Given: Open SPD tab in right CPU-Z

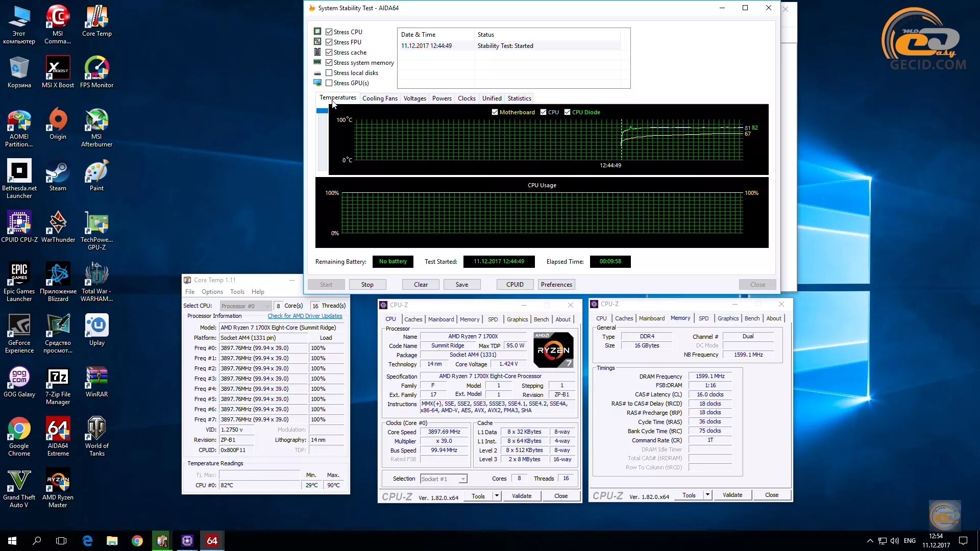Looking at the screenshot, I should tap(703, 318).
